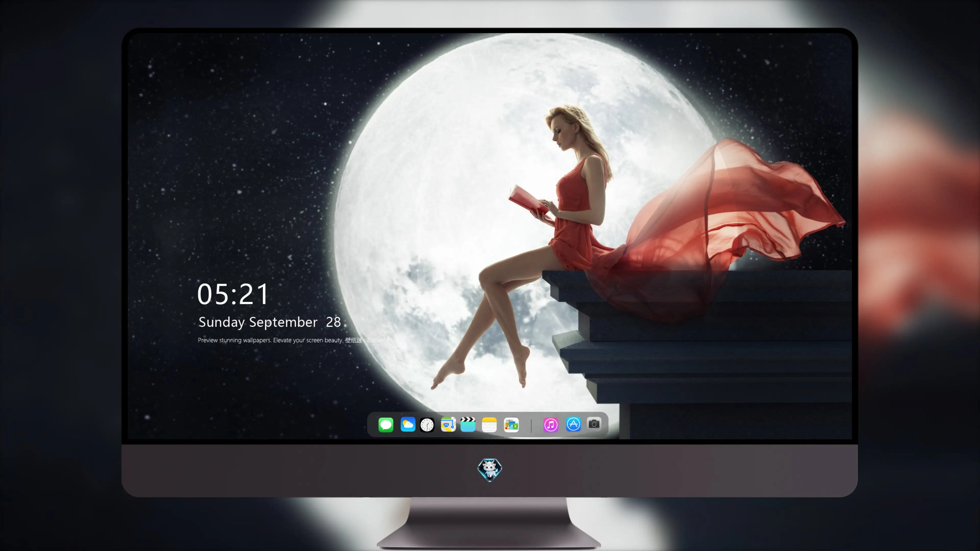The image size is (980, 551).
Task: Open the Weather app in the dock
Action: pos(408,424)
